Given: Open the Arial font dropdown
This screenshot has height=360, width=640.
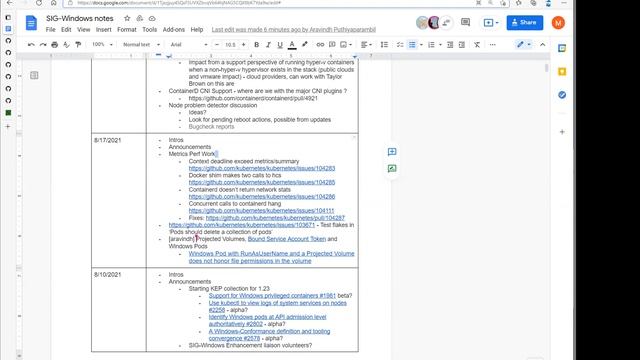Looking at the screenshot, I should coord(189,44).
